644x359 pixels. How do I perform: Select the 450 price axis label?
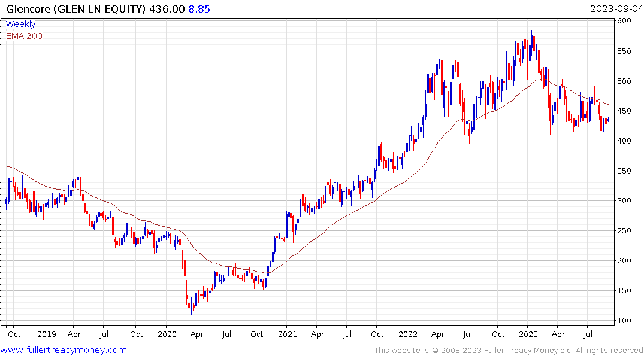(x=624, y=111)
